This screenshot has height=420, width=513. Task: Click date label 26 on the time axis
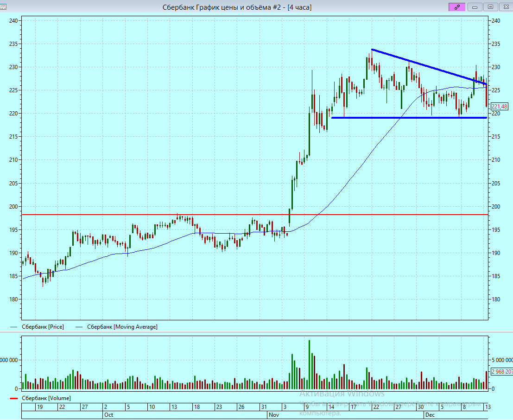241,407
